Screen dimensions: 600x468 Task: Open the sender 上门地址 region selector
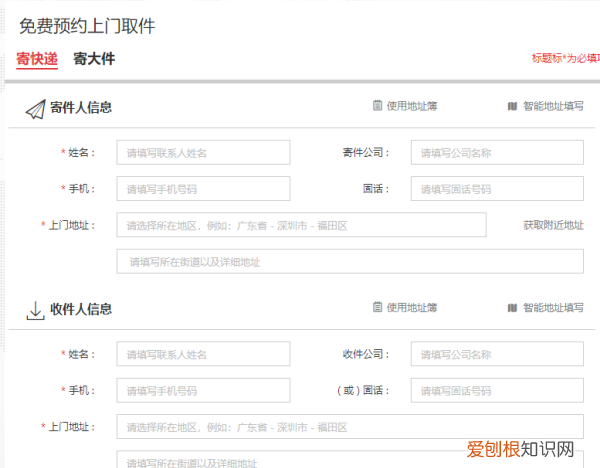(302, 225)
